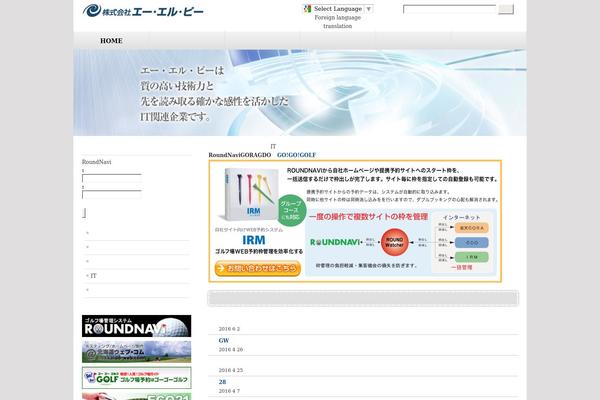Click the 2016 4 25 news date
This screenshot has height=400, width=600.
[231, 370]
